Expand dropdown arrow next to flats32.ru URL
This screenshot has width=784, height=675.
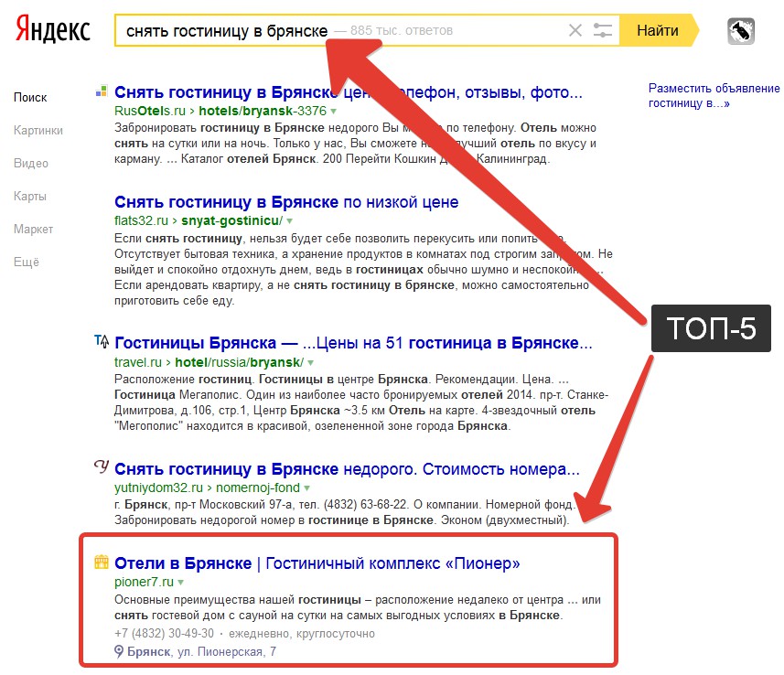point(289,221)
